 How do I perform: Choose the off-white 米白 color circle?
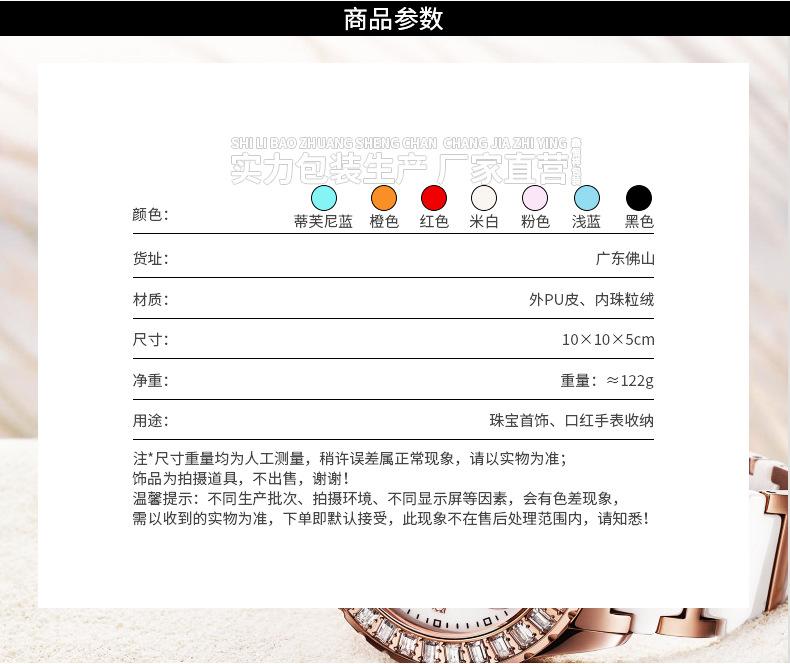[484, 198]
